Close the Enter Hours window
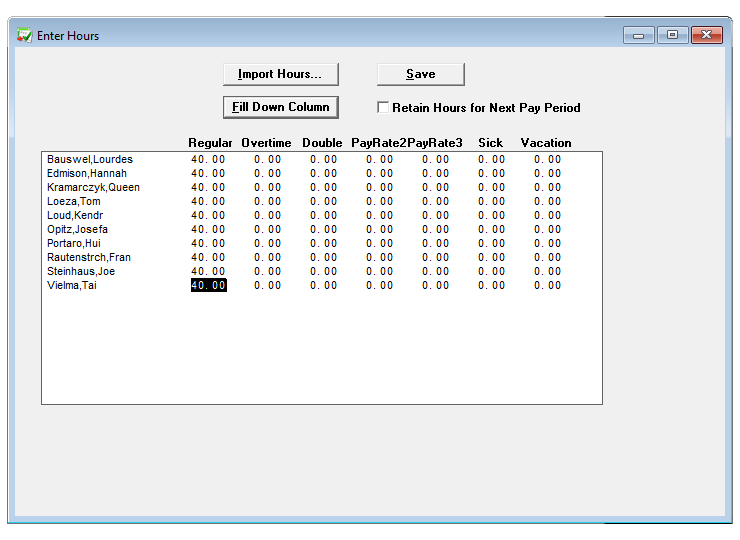 click(x=706, y=35)
